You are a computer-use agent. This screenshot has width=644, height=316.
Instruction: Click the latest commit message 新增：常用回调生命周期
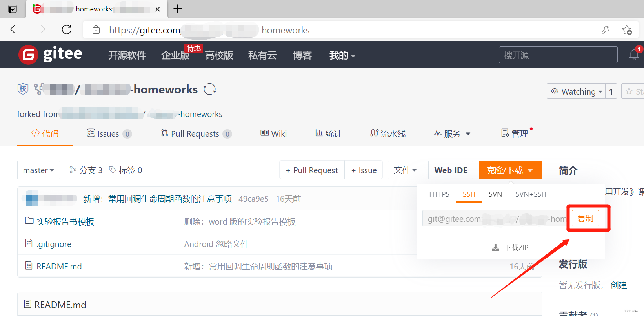pos(157,199)
